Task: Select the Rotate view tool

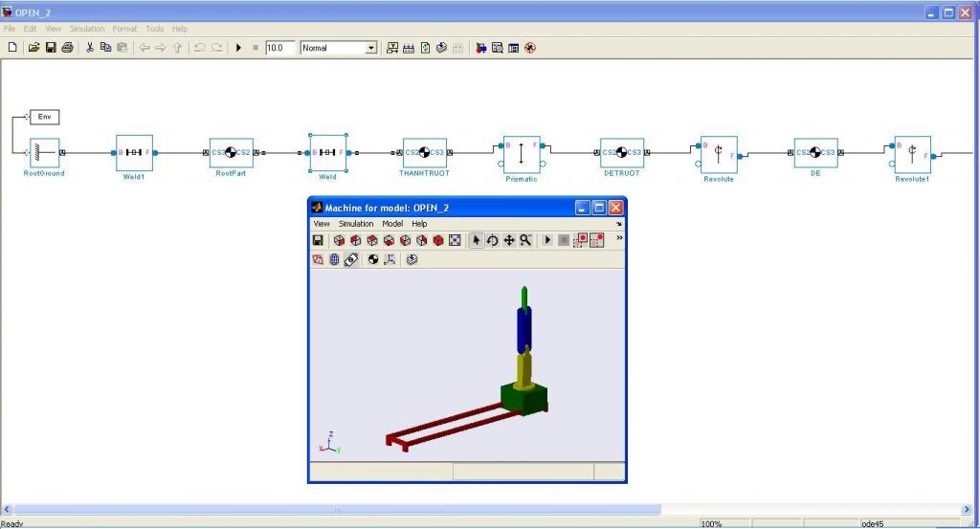Action: point(493,240)
